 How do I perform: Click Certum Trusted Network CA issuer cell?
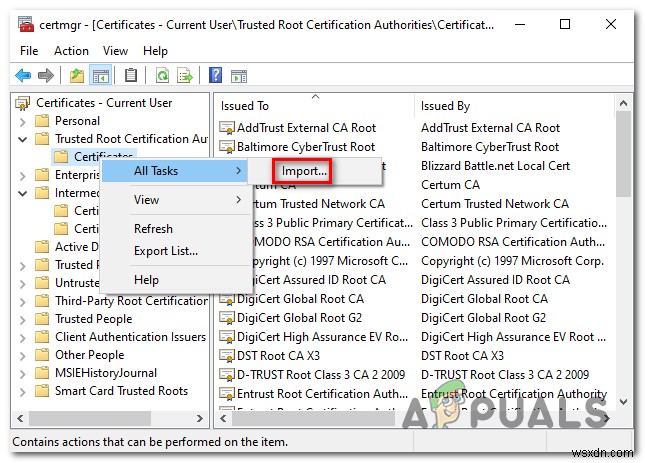[495, 204]
